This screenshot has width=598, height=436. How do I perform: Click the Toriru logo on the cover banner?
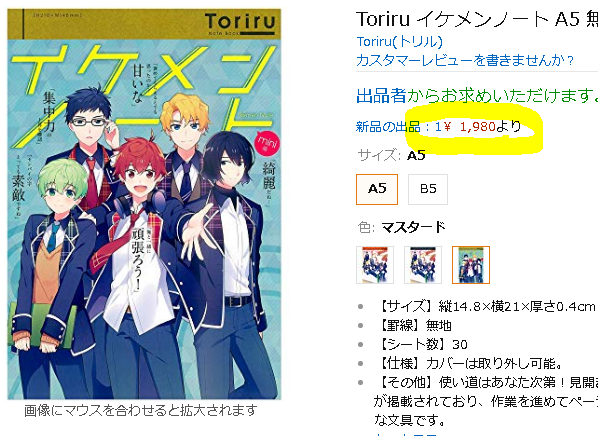240,21
